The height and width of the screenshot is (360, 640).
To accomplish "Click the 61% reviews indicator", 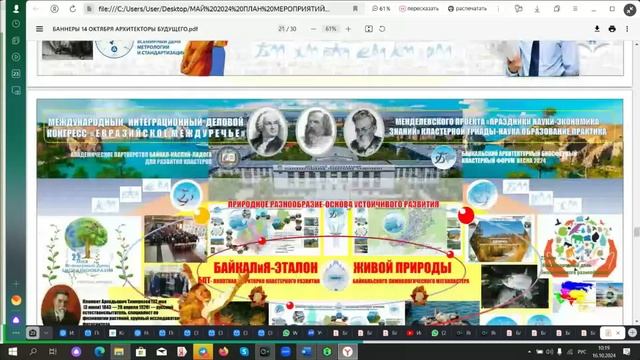I will pos(381,9).
